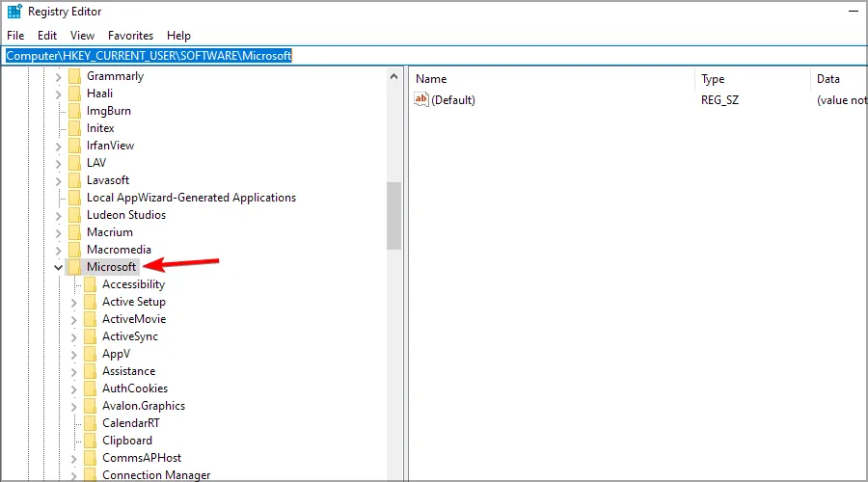The width and height of the screenshot is (868, 482).
Task: Select the Local AppWizard-Generated Applications key
Action: (x=191, y=198)
